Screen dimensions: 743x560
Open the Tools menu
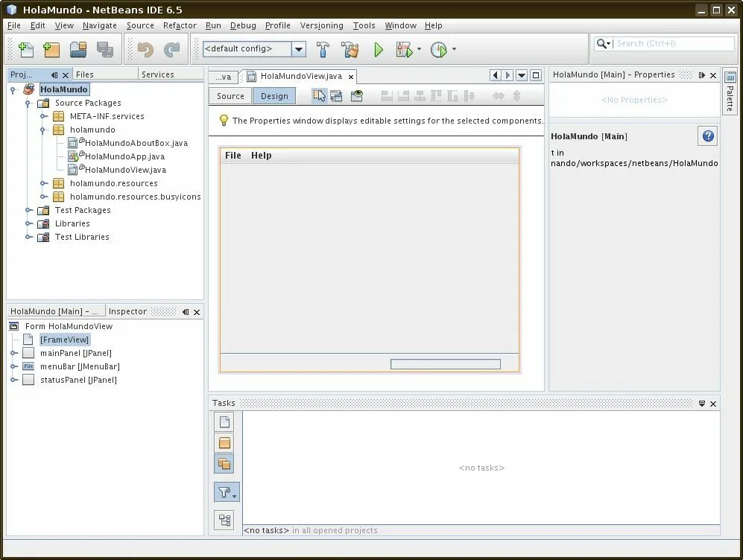click(x=364, y=25)
